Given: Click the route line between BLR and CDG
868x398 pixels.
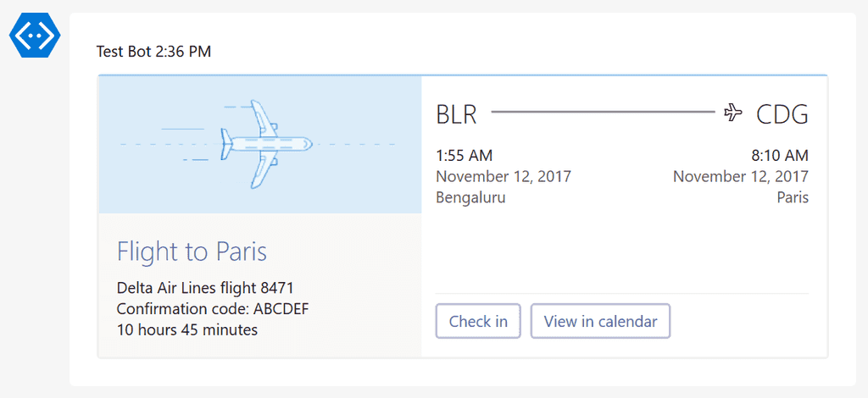Looking at the screenshot, I should tap(604, 113).
